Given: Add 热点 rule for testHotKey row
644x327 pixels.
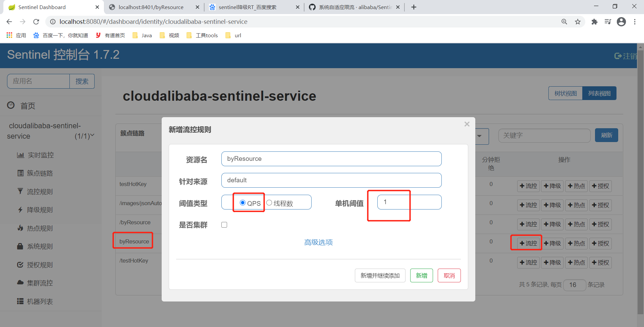Looking at the screenshot, I should point(577,186).
